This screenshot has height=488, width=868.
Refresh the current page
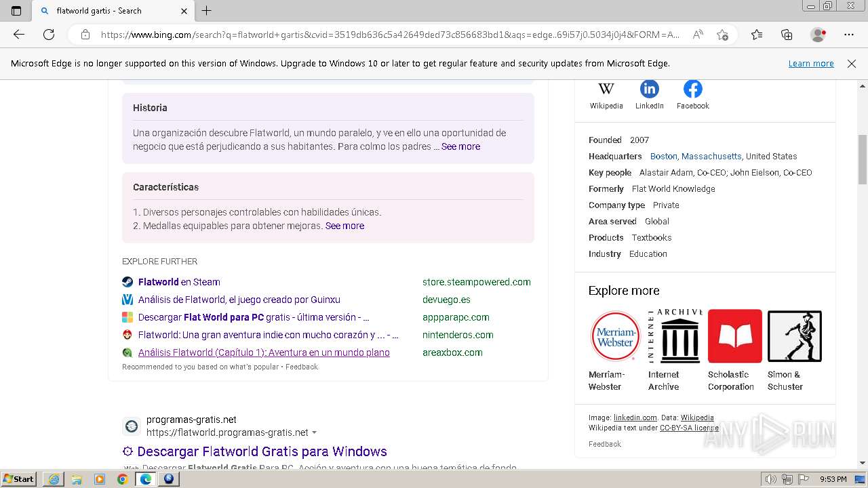click(x=49, y=35)
